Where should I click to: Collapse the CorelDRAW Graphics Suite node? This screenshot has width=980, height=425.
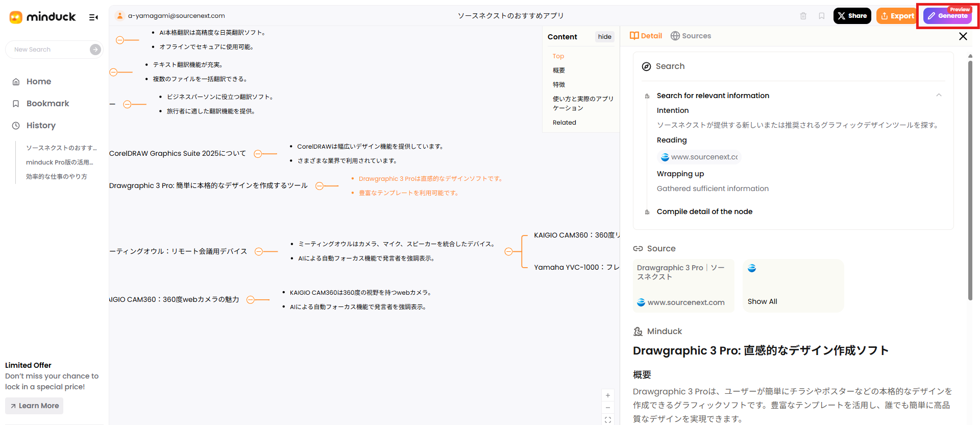(x=258, y=154)
